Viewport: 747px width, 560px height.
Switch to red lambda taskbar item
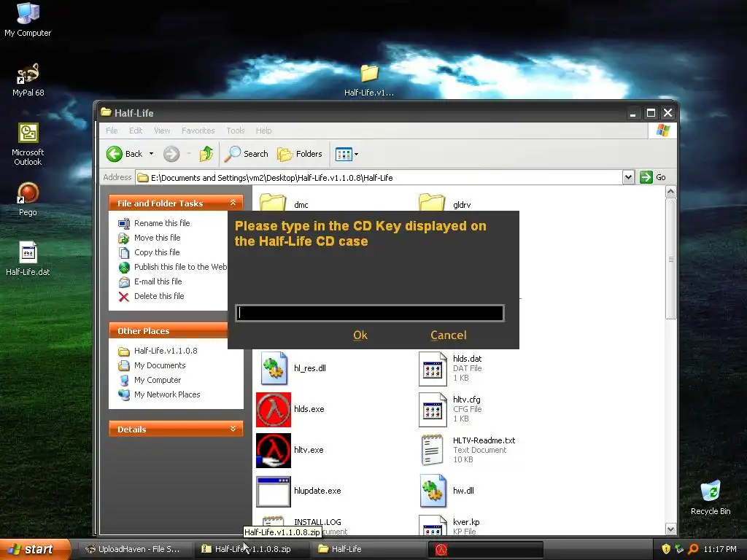click(x=485, y=550)
